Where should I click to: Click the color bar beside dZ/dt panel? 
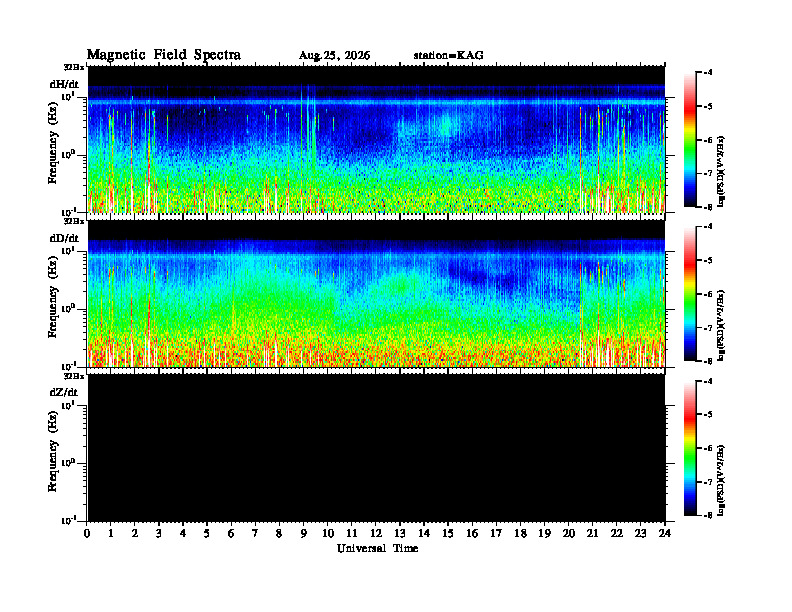pos(690,448)
